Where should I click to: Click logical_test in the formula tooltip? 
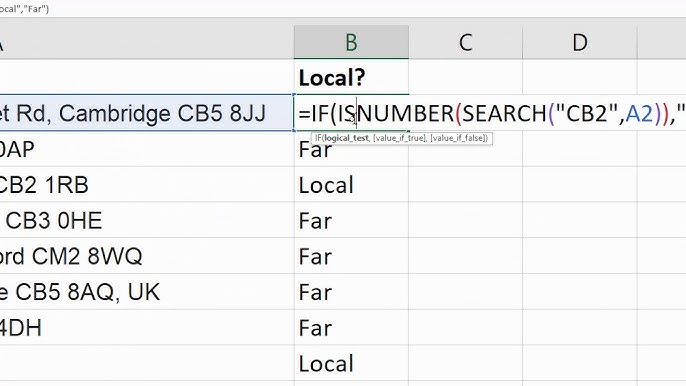tap(346, 138)
